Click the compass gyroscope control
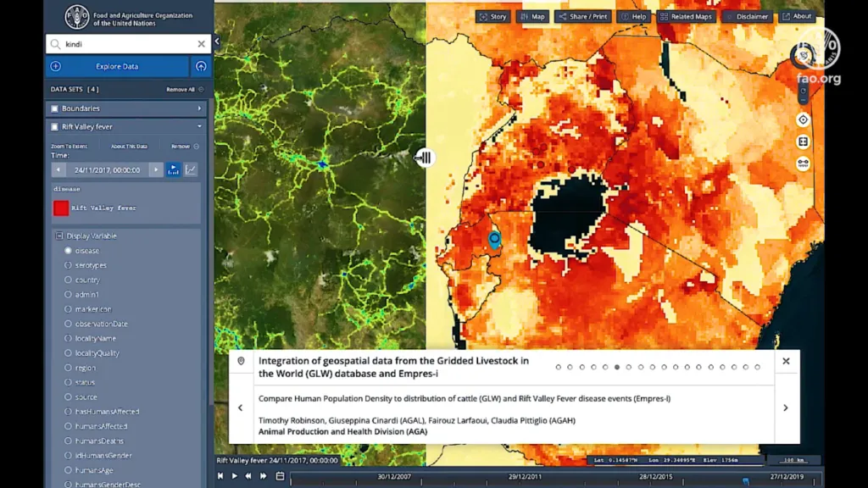The height and width of the screenshot is (488, 868). pyautogui.click(x=804, y=56)
